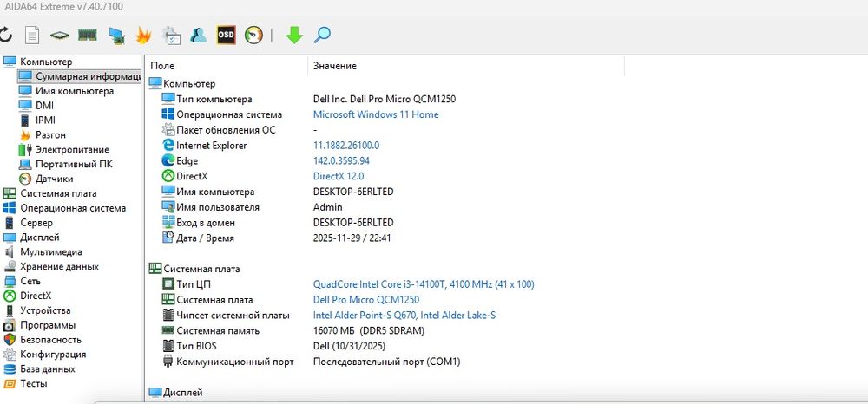Select the Сеть tree category

(x=30, y=281)
